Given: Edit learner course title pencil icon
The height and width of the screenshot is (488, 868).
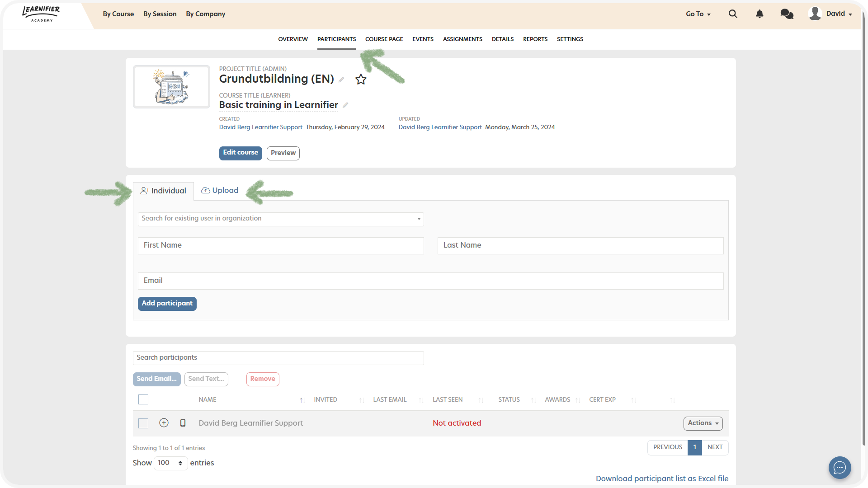Looking at the screenshot, I should [345, 105].
